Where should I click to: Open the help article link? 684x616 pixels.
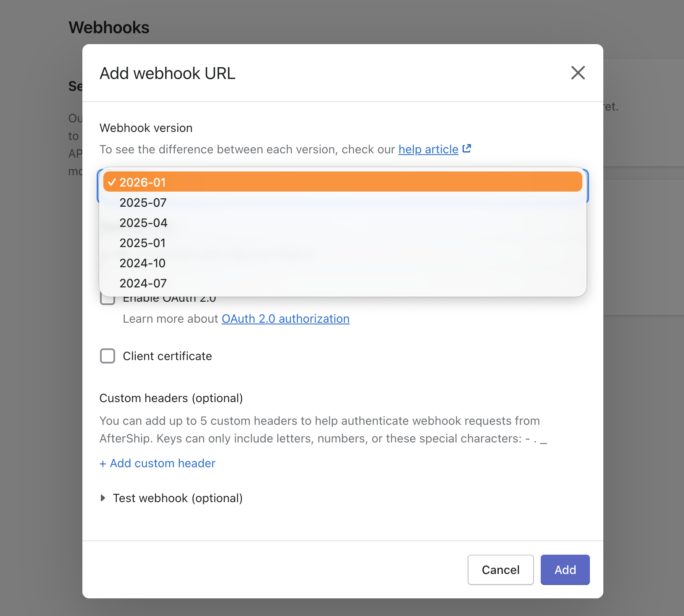(428, 149)
